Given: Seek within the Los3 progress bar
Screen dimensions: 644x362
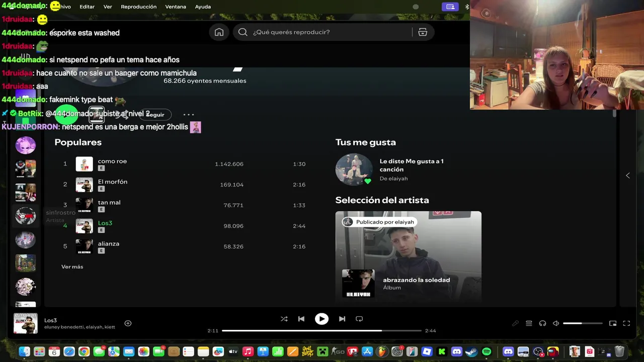Looking at the screenshot, I should [x=321, y=331].
